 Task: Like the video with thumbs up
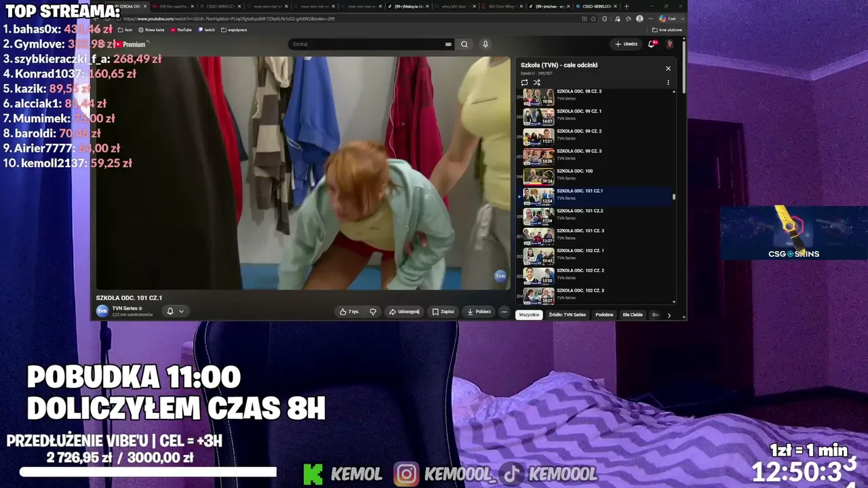pyautogui.click(x=350, y=312)
